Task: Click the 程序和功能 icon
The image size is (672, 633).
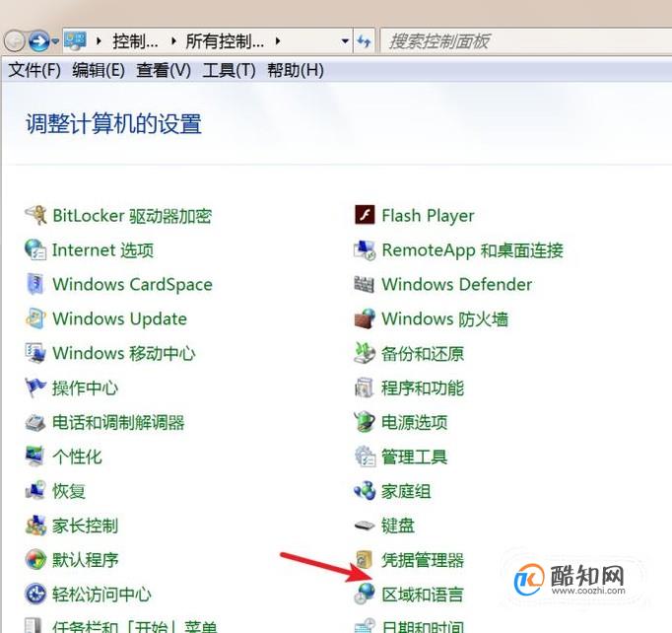Action: (365, 387)
